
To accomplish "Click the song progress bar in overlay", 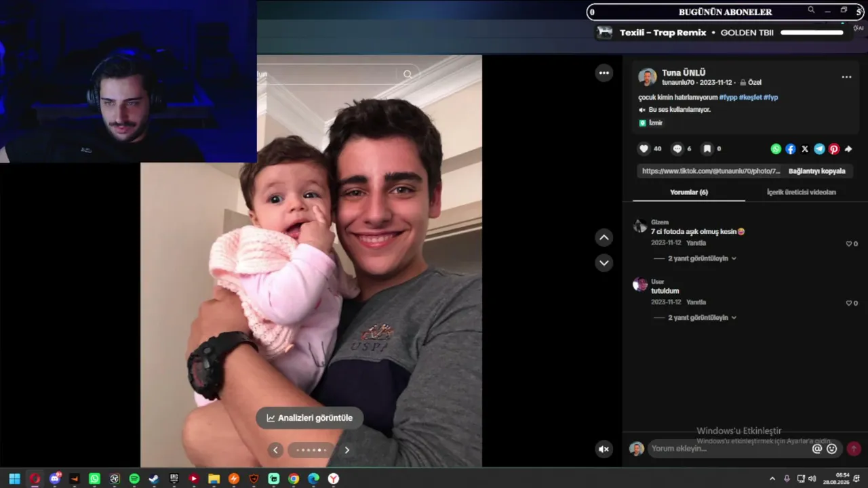I will click(812, 33).
